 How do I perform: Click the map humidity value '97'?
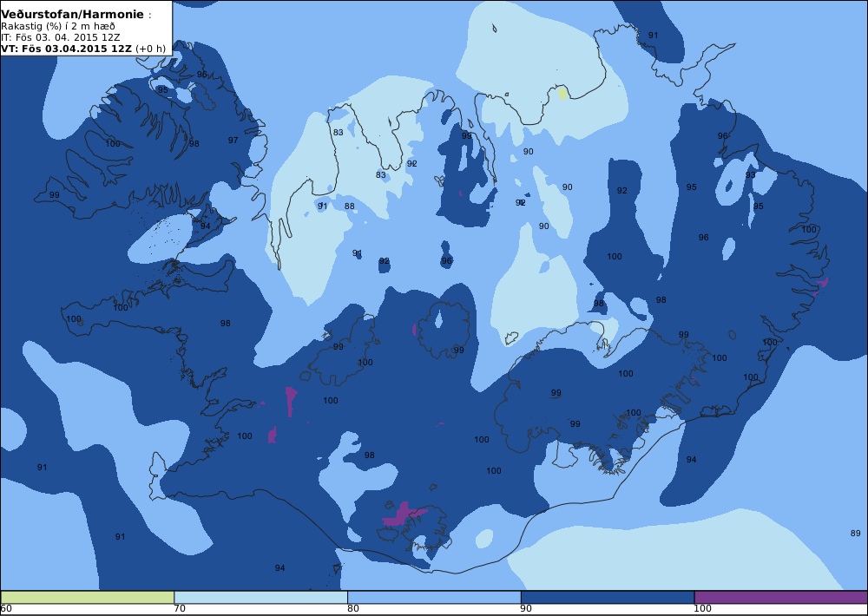[233, 140]
